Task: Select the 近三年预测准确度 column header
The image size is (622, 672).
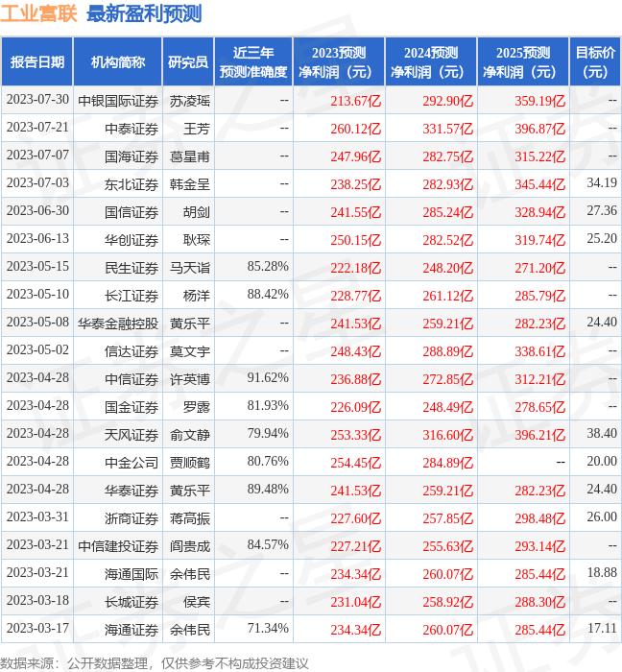Action: (x=253, y=62)
